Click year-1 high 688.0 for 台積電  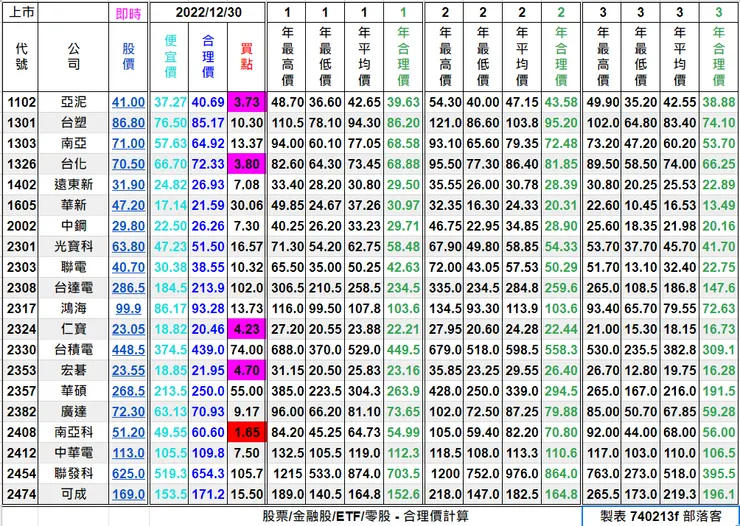pyautogui.click(x=287, y=350)
